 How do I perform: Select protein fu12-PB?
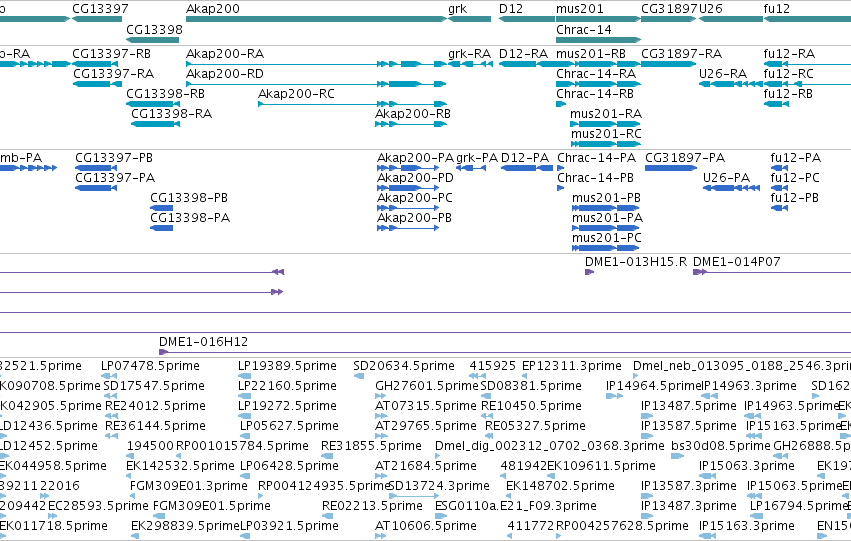(779, 208)
